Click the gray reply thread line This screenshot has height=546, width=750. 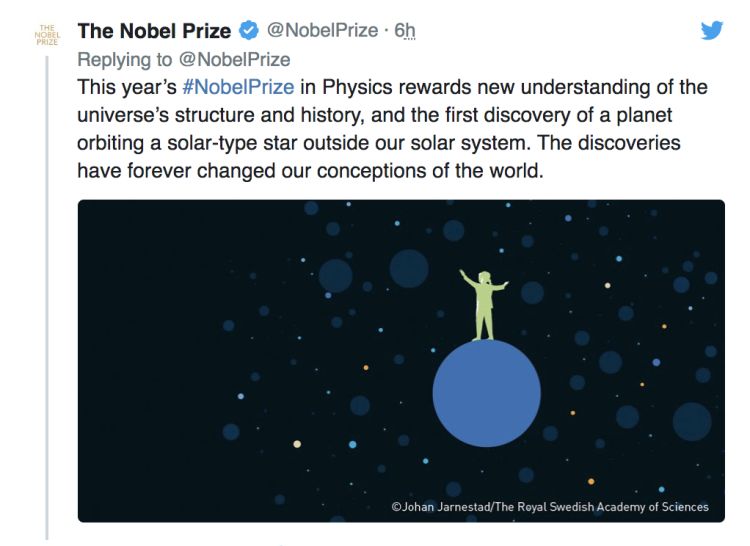(48, 300)
